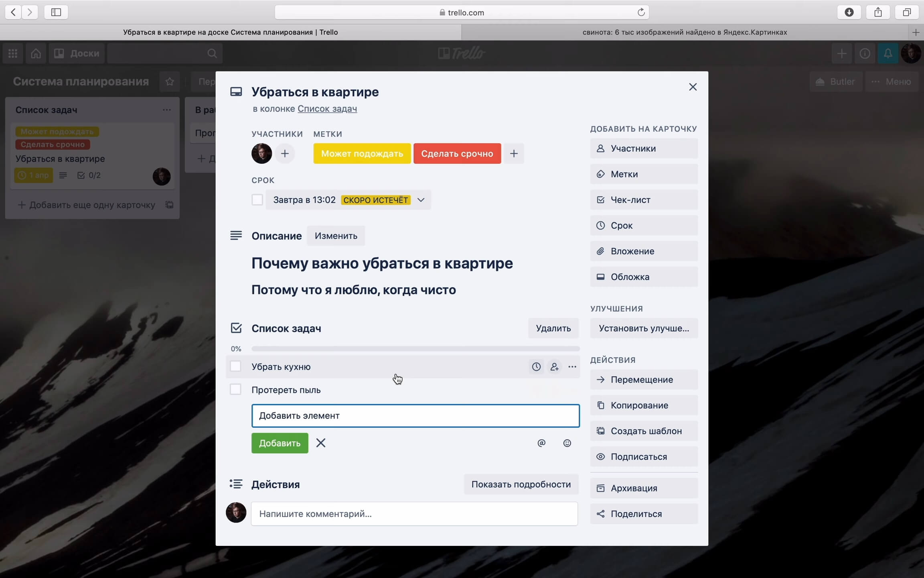Screen dimensions: 924x578
Task: Open Чек-лист in add-to-card sidebar
Action: click(x=644, y=200)
